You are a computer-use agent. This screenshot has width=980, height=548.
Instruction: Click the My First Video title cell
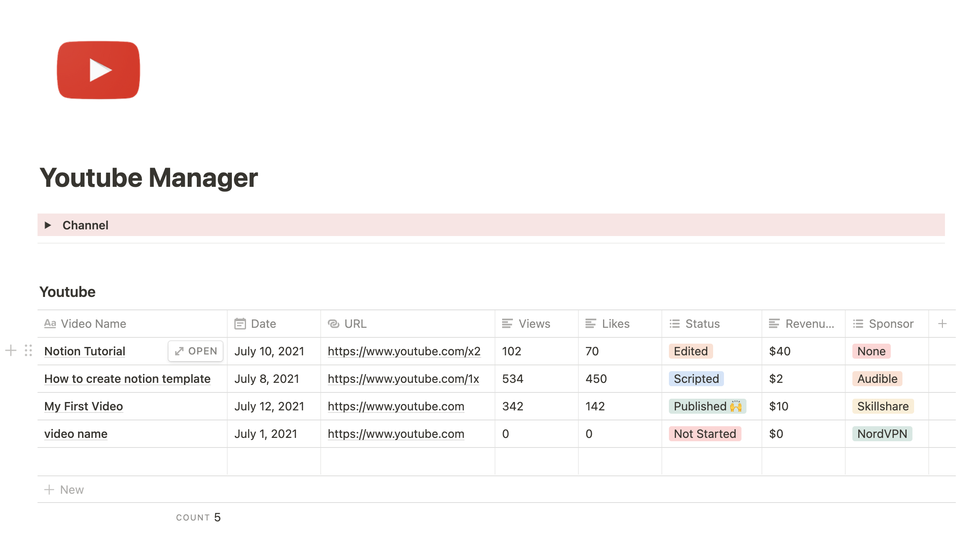pos(84,406)
